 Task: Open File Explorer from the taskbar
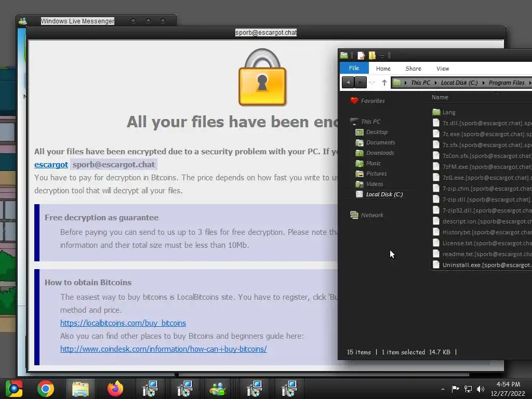81,389
